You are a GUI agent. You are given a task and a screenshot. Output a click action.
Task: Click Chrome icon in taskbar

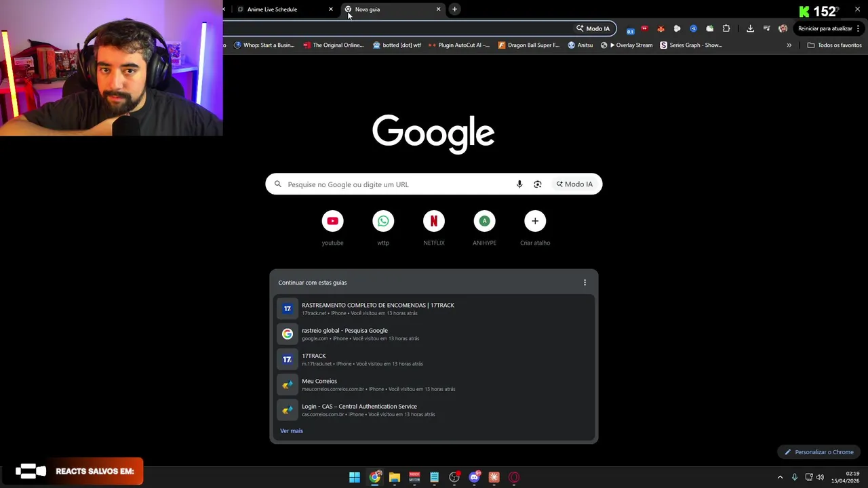point(374,477)
